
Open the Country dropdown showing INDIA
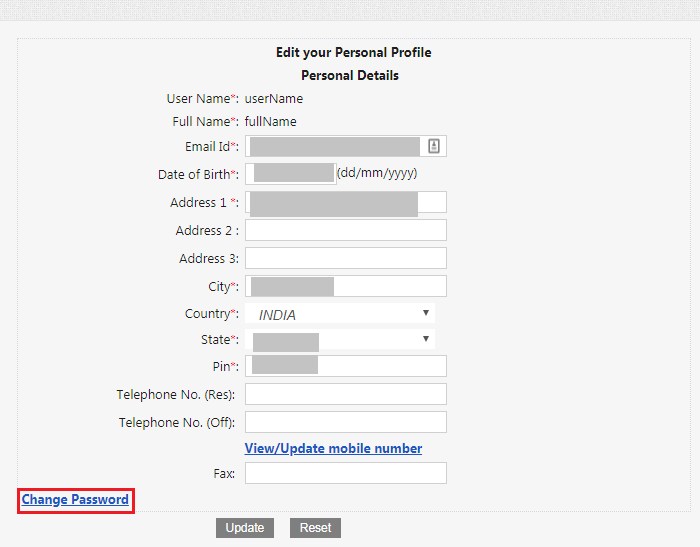click(340, 313)
